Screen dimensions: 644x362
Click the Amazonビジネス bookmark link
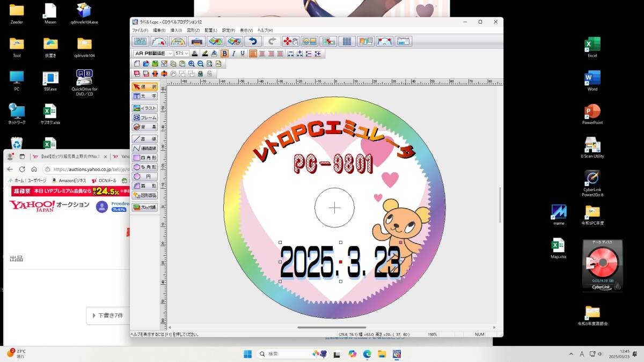point(69,181)
